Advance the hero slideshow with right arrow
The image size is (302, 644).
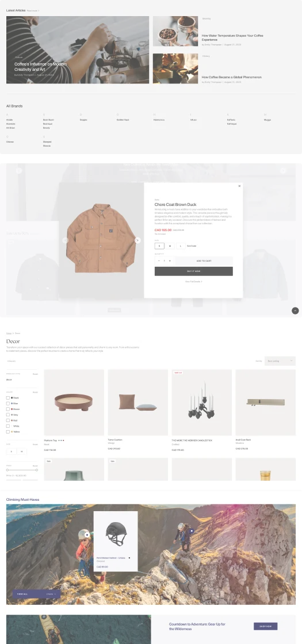[x=282, y=170]
